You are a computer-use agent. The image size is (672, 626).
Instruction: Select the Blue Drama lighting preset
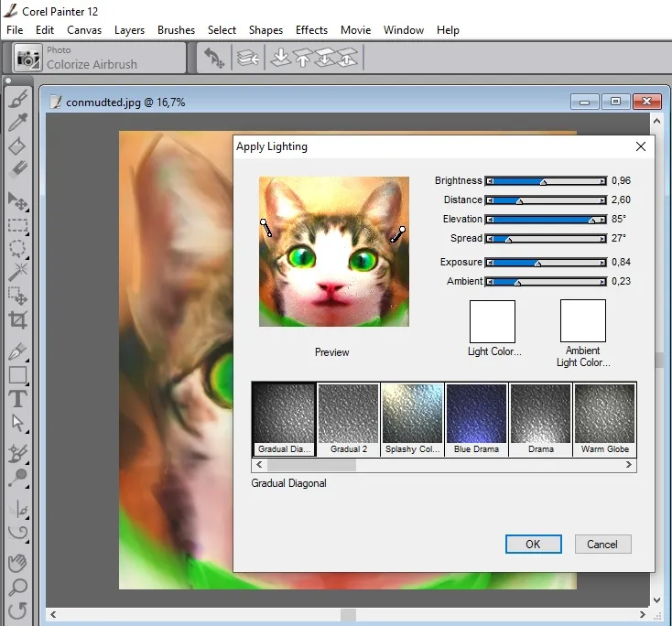[477, 419]
